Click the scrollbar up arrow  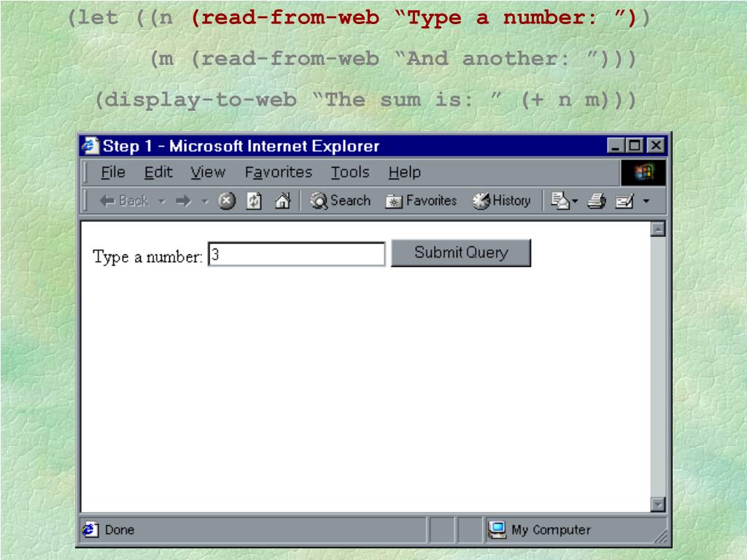click(x=658, y=230)
